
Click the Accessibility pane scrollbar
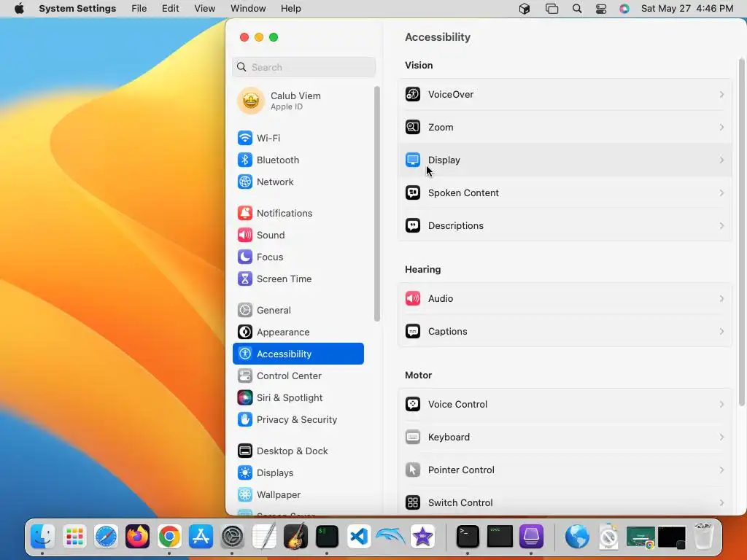[x=742, y=233]
